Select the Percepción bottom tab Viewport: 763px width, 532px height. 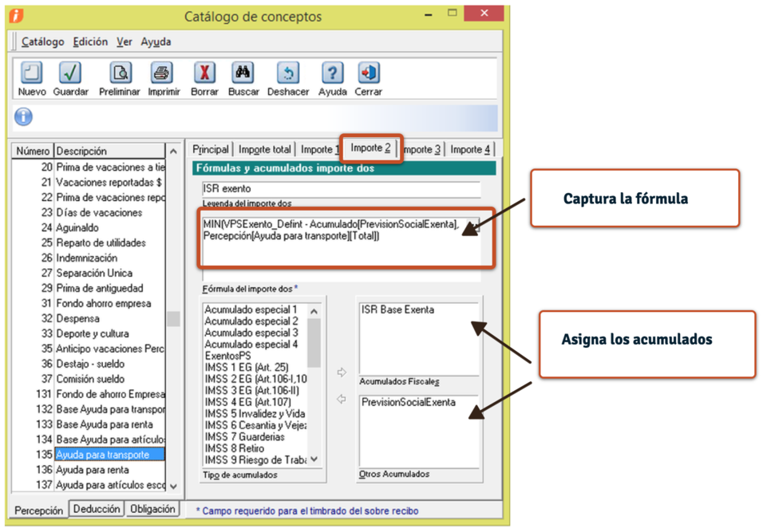click(x=38, y=510)
